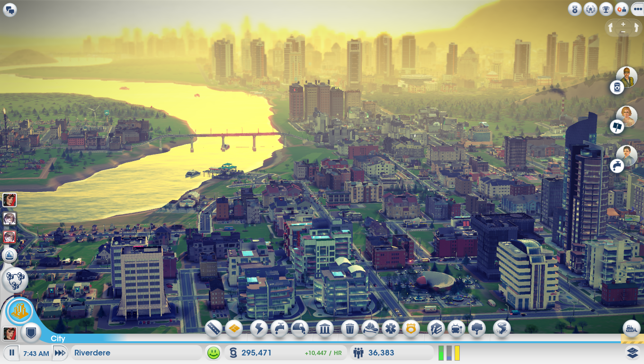Rotate the camera right
This screenshot has width=644, height=364.
pos(635,28)
